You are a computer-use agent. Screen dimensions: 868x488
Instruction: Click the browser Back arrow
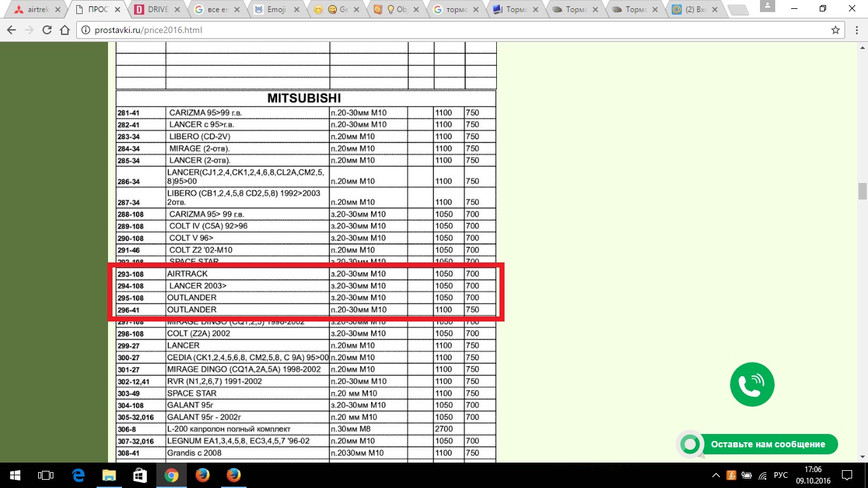(x=11, y=30)
